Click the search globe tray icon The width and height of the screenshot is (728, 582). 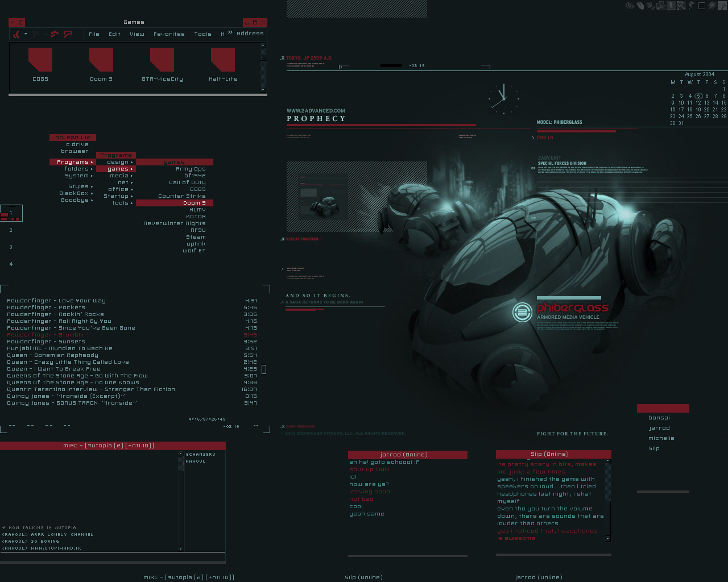pyautogui.click(x=630, y=6)
